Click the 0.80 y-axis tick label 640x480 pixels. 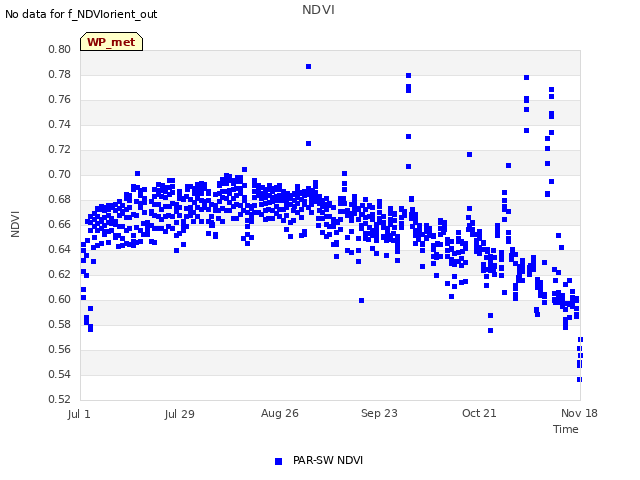click(59, 49)
